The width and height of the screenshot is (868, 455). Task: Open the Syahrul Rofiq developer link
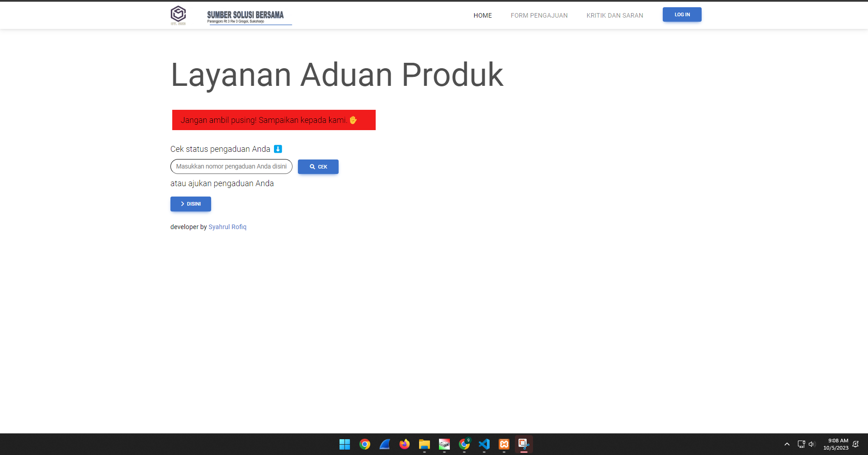click(x=227, y=227)
